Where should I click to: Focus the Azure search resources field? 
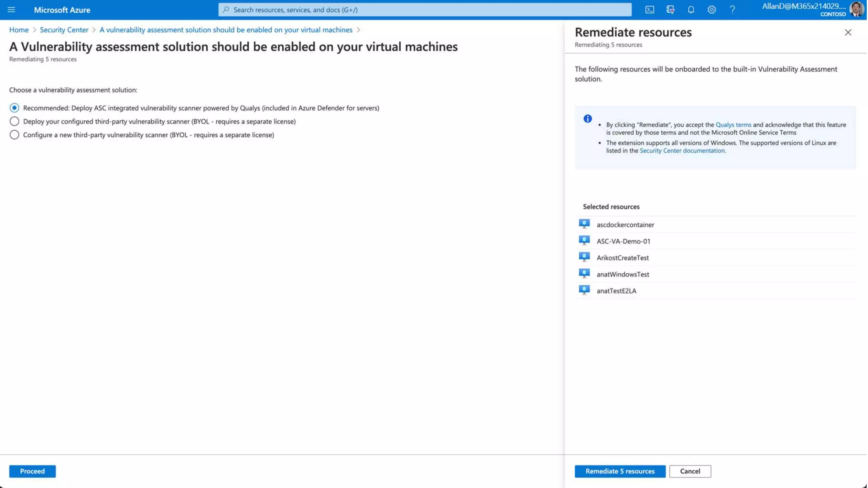pyautogui.click(x=425, y=10)
